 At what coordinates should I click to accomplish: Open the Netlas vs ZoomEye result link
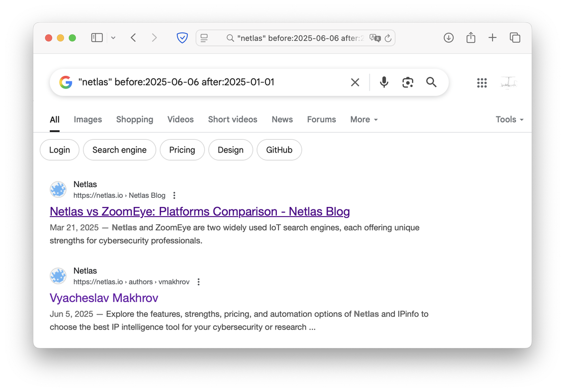point(200,212)
